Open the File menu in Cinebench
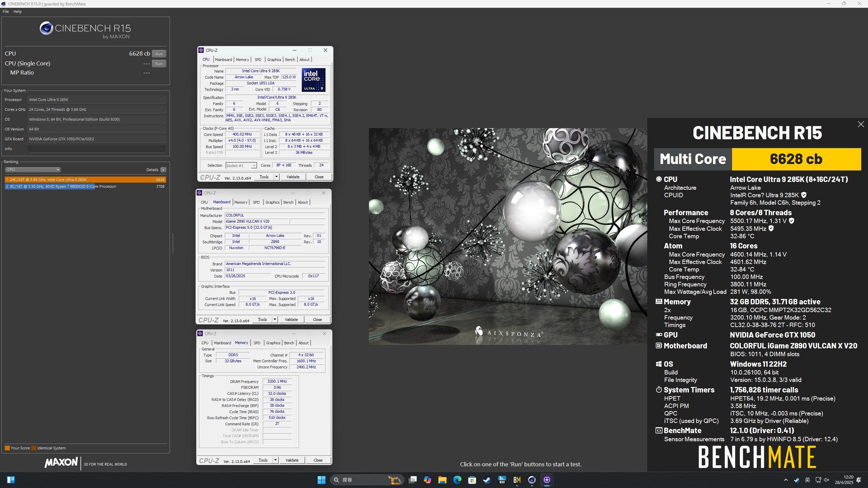 [6, 12]
